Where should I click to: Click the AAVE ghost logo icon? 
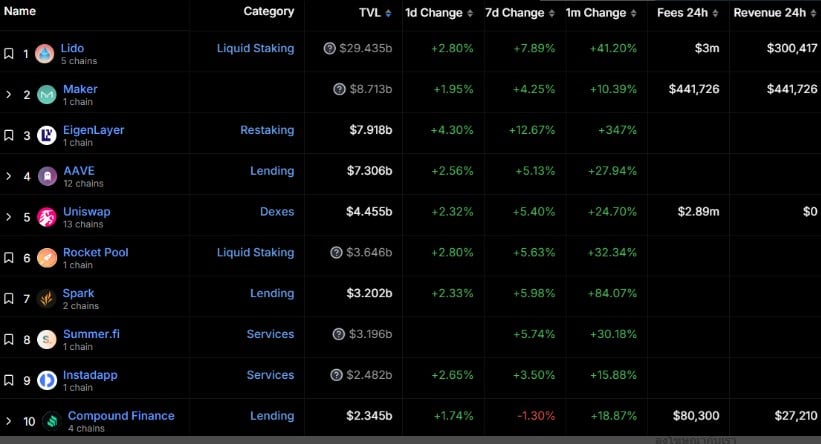tap(46, 176)
